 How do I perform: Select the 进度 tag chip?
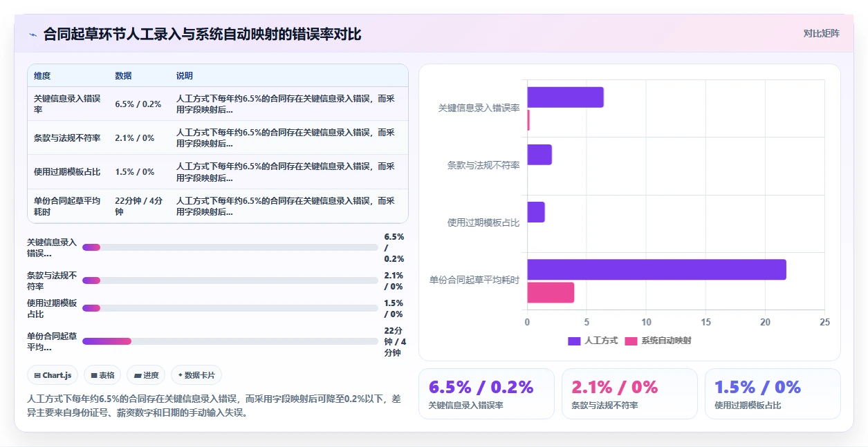(x=146, y=375)
